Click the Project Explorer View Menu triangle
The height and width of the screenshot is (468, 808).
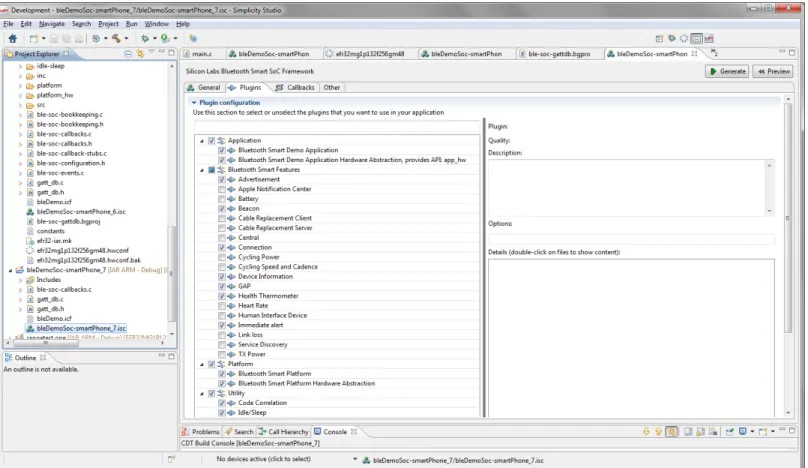(151, 52)
